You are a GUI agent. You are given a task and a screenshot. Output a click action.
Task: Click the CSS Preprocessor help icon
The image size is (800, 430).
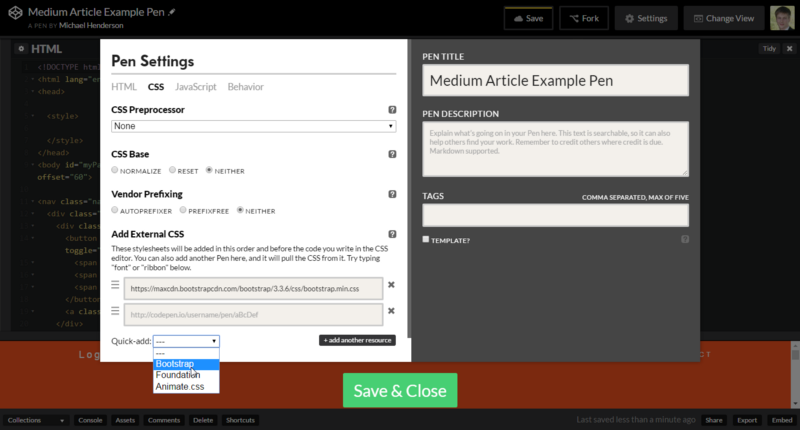pos(392,110)
